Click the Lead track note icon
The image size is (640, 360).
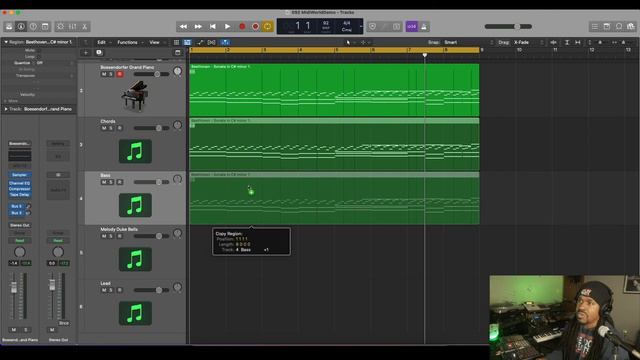(135, 313)
